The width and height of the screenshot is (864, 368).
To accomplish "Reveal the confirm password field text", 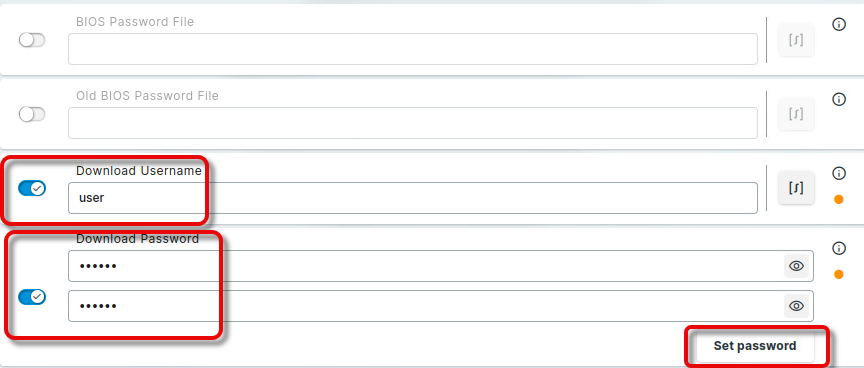I will [796, 306].
